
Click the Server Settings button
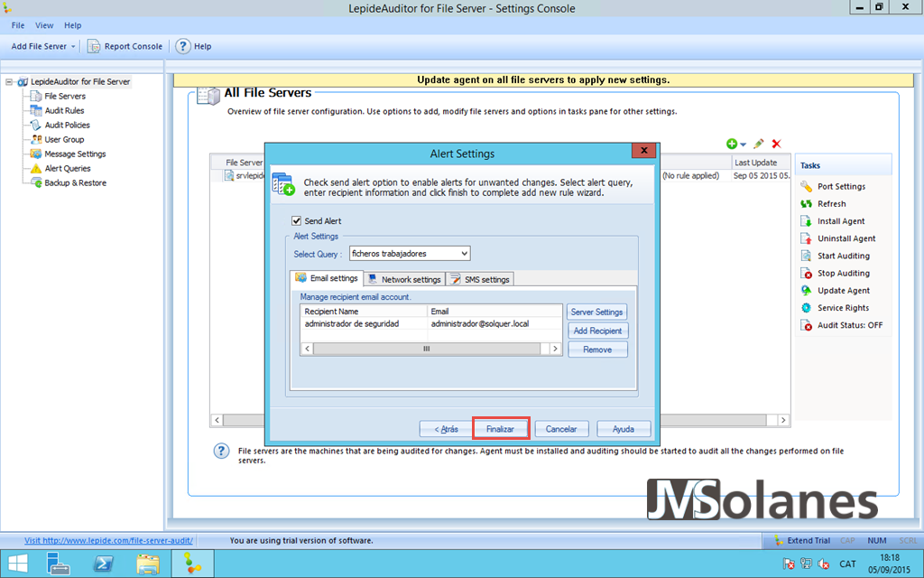click(597, 312)
